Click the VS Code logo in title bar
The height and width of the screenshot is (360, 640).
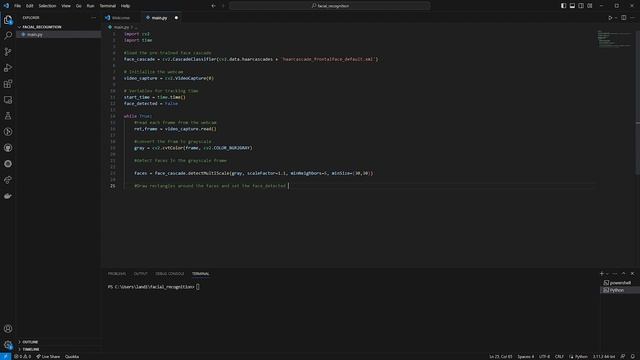pyautogui.click(x=6, y=6)
